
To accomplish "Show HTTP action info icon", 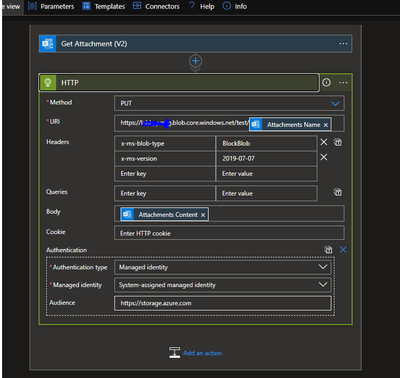I will tap(326, 82).
